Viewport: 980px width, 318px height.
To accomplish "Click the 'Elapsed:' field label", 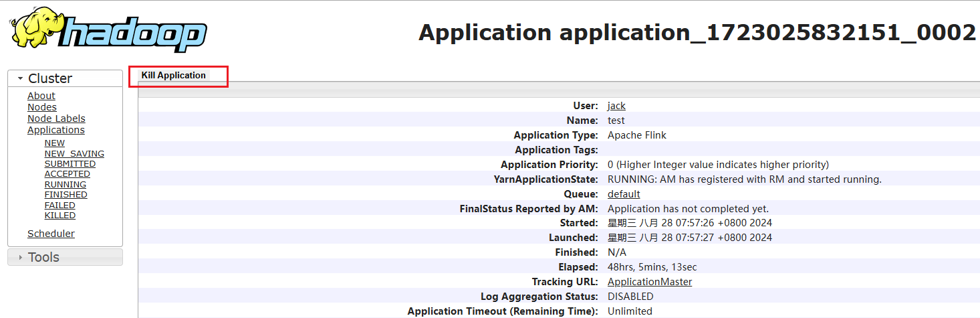I will click(578, 267).
